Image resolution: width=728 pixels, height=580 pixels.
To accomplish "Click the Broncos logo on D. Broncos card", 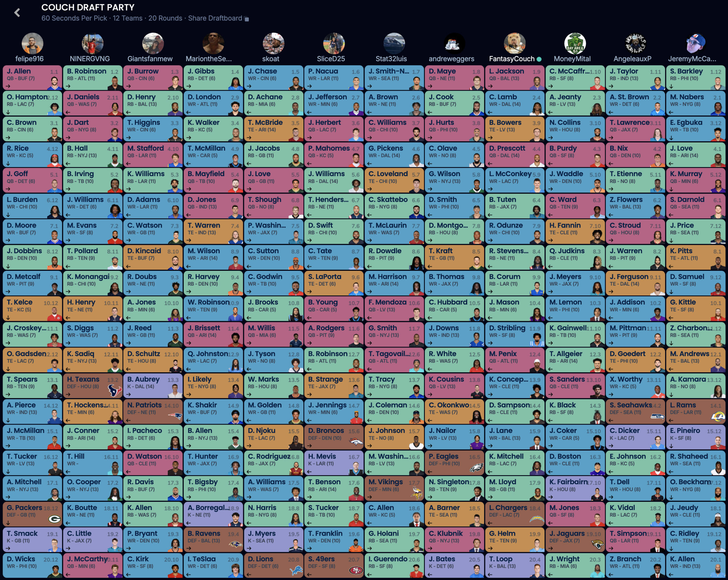I will pos(356,442).
